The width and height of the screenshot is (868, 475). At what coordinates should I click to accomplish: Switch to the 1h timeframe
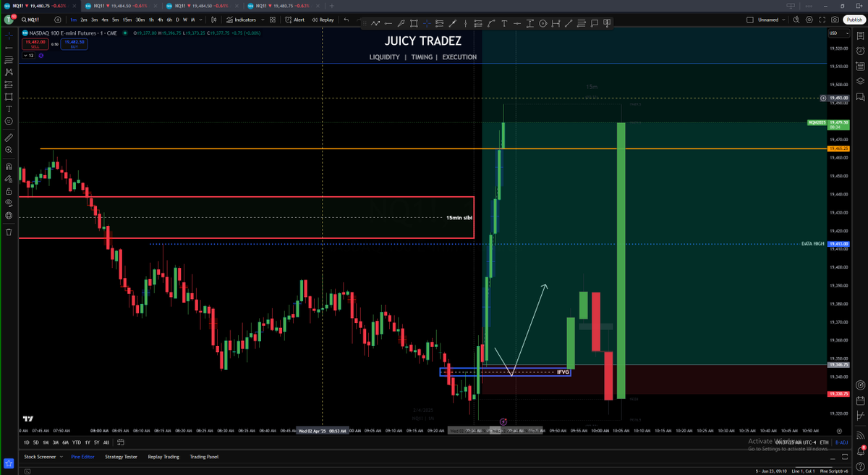[x=150, y=20]
